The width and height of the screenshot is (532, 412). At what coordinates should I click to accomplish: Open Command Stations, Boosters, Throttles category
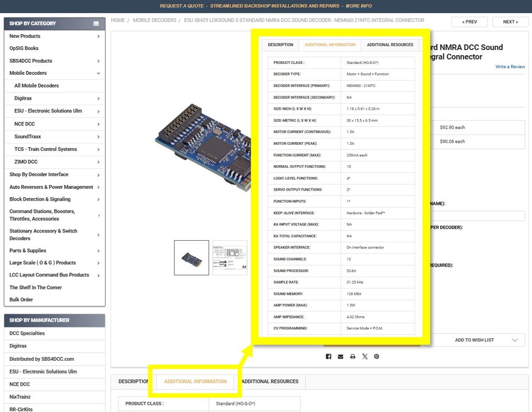[42, 215]
